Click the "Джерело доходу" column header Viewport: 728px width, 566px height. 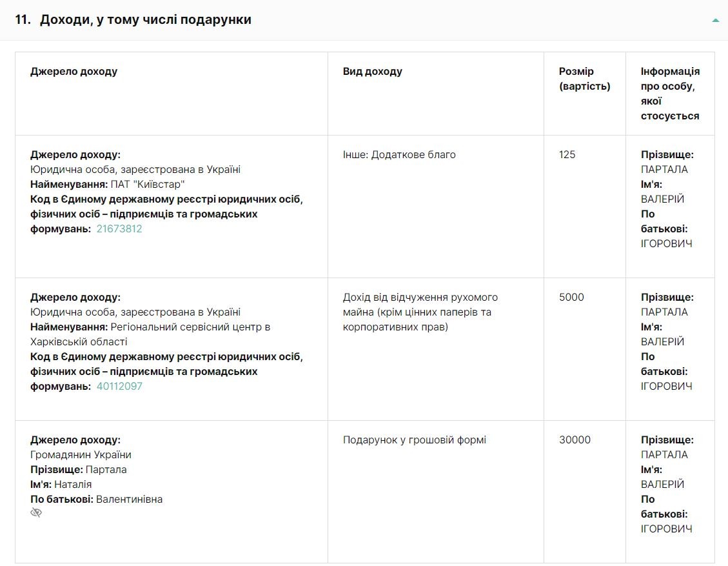74,71
